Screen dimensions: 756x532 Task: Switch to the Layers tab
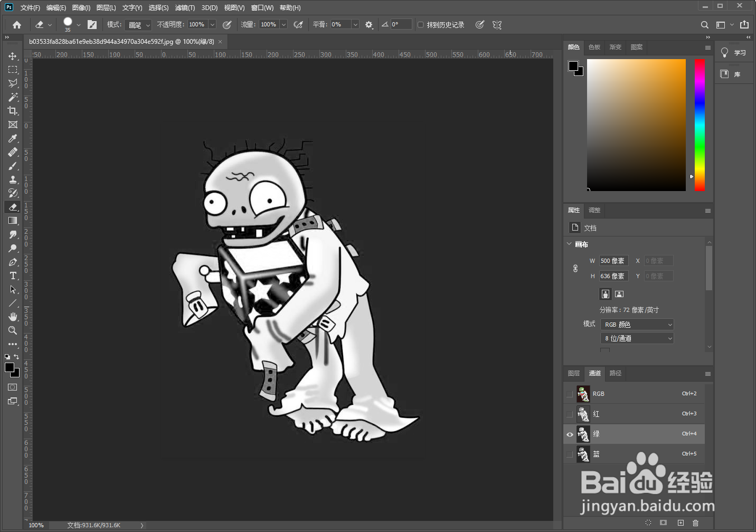pyautogui.click(x=574, y=373)
